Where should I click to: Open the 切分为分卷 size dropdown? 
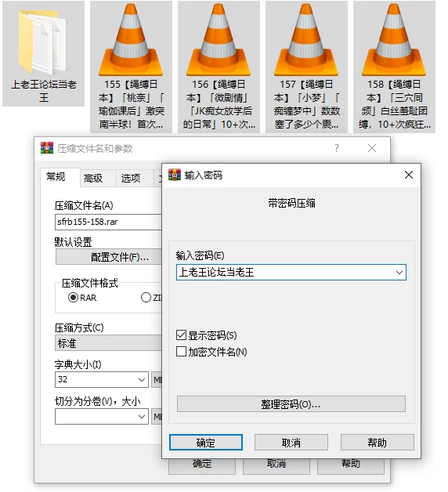coord(102,417)
